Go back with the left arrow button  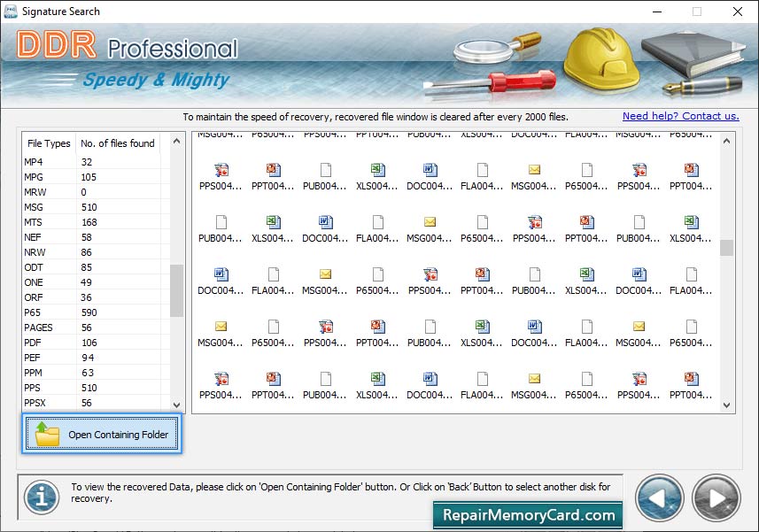tap(659, 498)
